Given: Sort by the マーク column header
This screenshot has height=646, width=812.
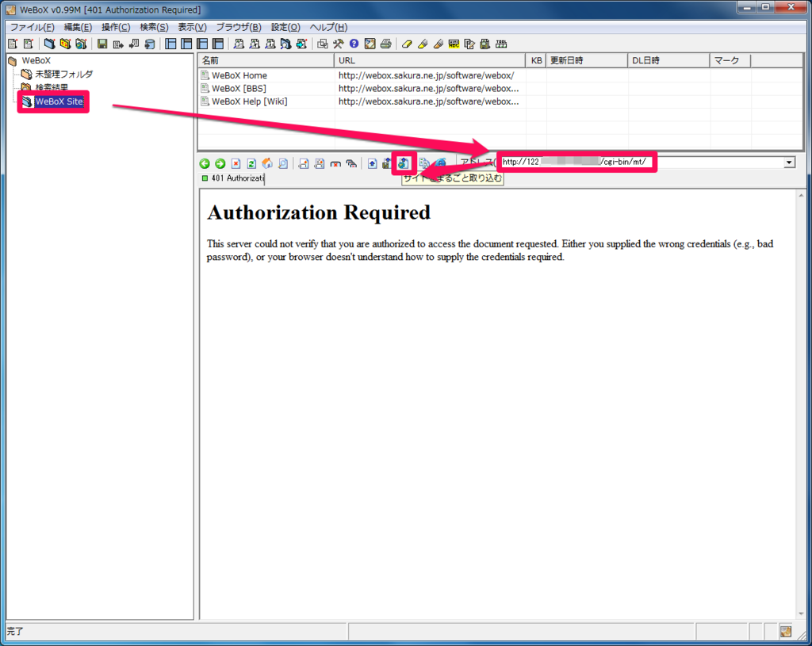Looking at the screenshot, I should click(x=730, y=60).
